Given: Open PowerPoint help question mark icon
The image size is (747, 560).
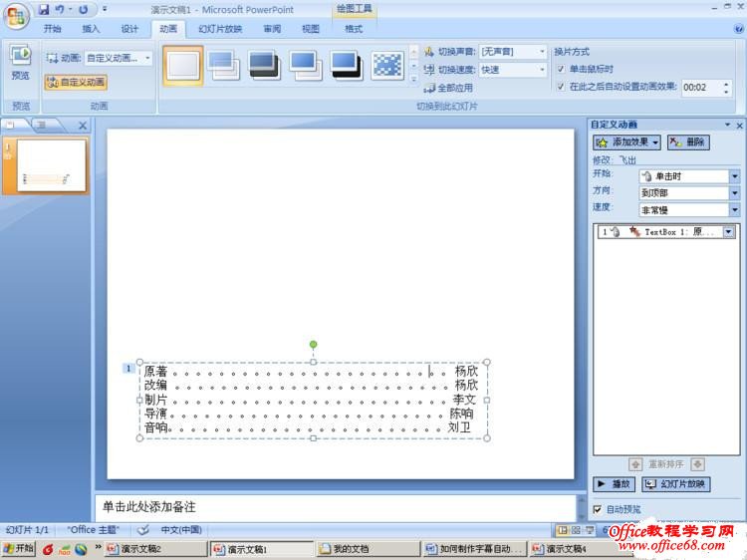Looking at the screenshot, I should [x=739, y=29].
